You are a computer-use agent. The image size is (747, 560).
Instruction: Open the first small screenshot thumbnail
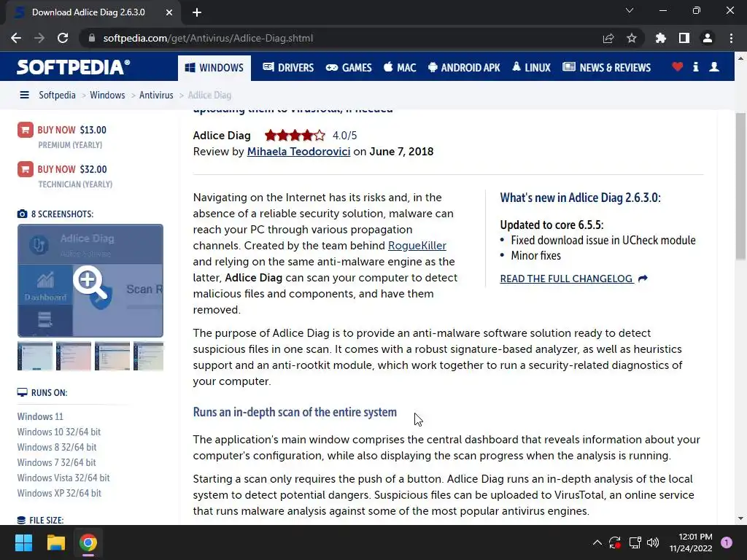[x=35, y=356]
